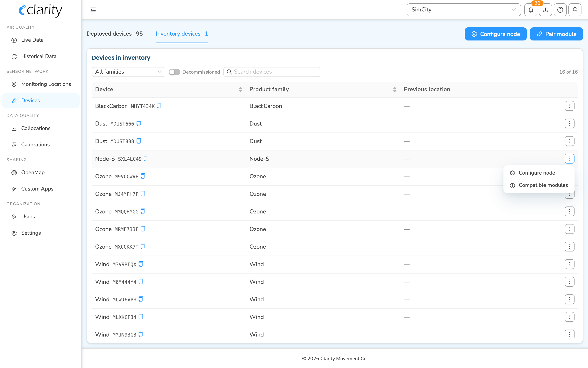Viewport: 588px width, 368px height.
Task: Open Monitoring Locations page
Action: tap(41, 84)
